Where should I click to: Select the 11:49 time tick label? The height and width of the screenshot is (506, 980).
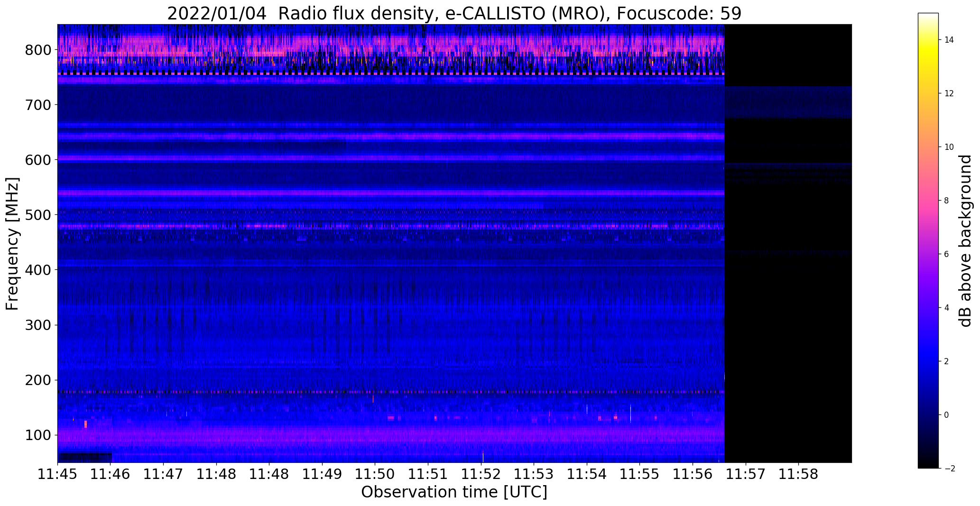coord(323,474)
